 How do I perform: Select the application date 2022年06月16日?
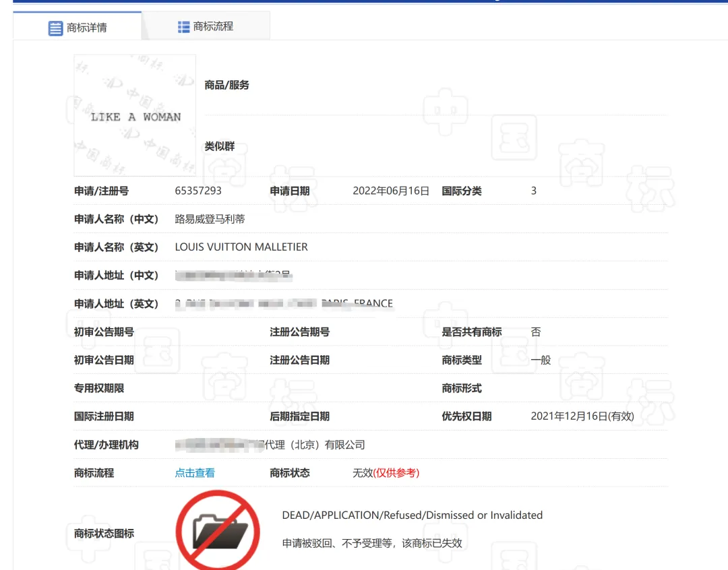click(x=391, y=191)
